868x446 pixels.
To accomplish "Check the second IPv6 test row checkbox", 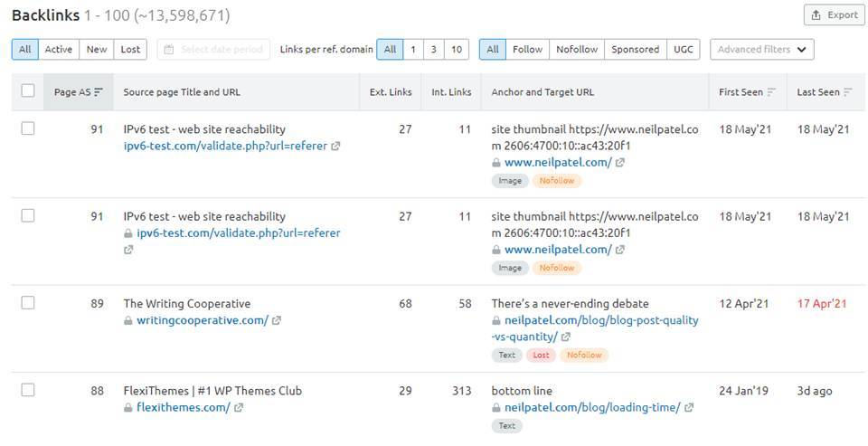I will pos(28,215).
